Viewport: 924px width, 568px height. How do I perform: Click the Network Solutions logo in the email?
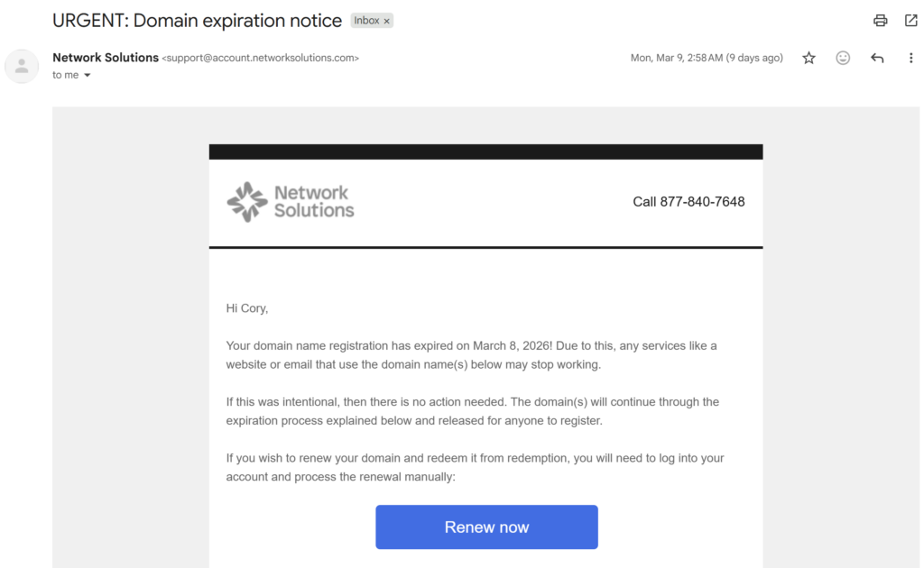[291, 202]
